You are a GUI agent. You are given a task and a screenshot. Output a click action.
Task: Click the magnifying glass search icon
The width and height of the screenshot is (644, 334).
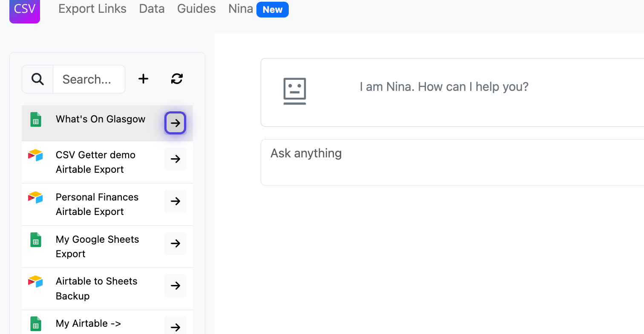pos(38,79)
